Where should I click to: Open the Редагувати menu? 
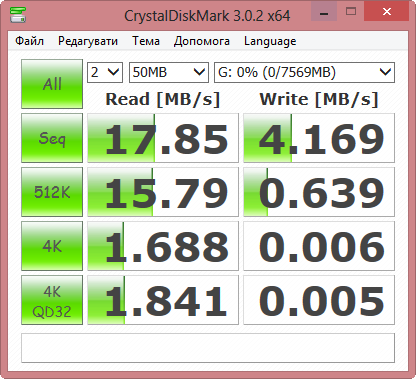88,41
